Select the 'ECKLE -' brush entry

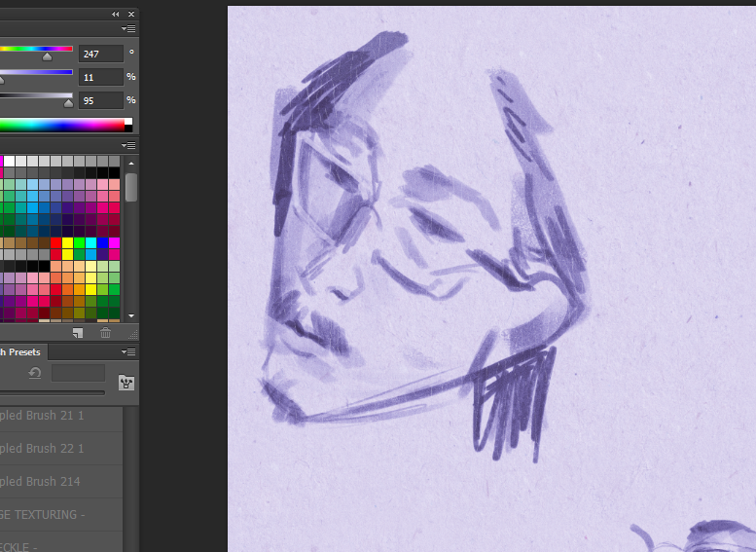(61, 542)
